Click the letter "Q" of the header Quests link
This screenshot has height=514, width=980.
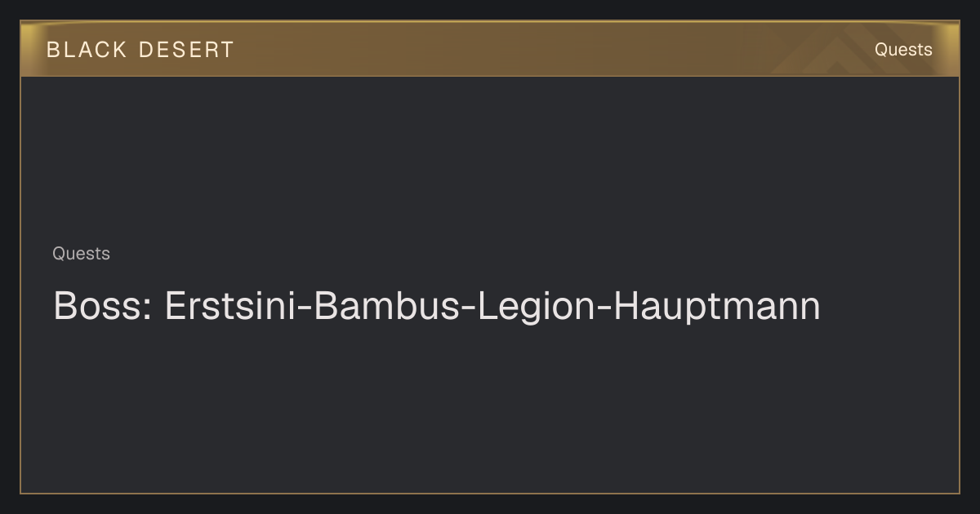pos(881,50)
